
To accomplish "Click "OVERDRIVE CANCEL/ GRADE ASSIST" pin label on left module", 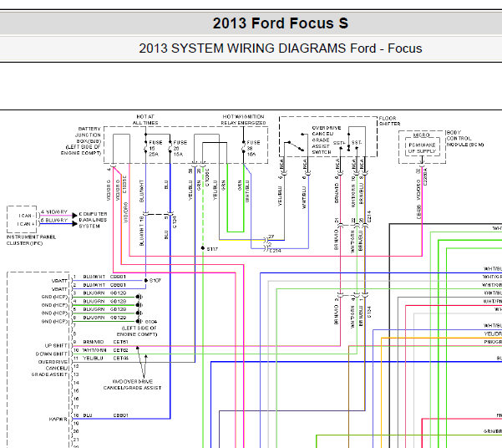I will [50, 368].
